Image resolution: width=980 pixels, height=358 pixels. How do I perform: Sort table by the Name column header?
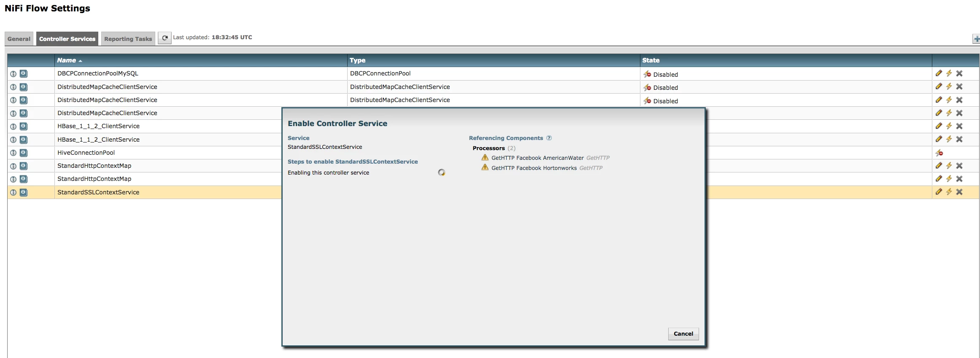[201, 60]
